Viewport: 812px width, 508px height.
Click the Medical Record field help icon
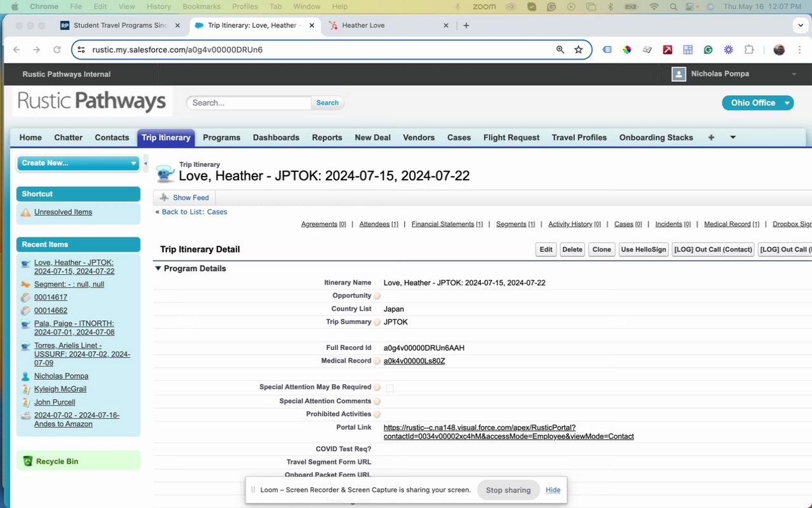click(x=377, y=361)
